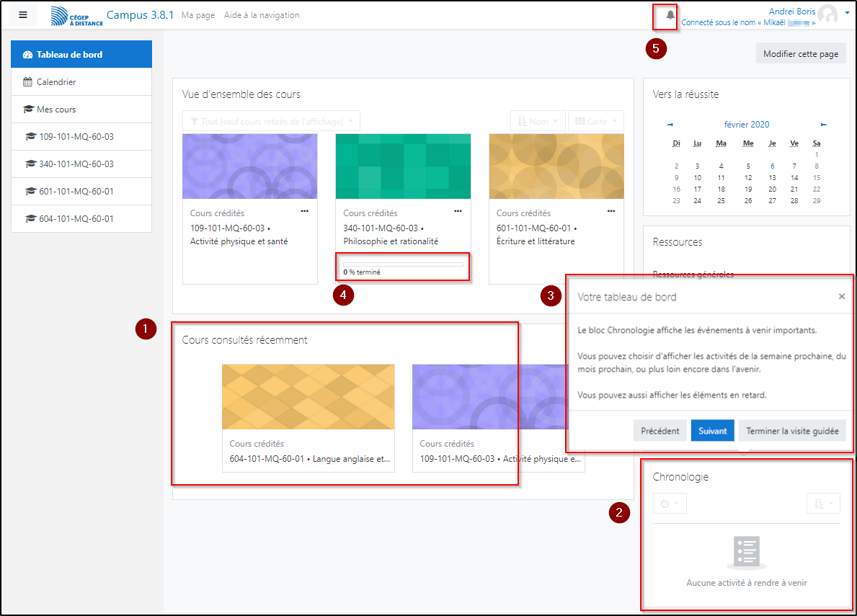Go to next month in calendar
The height and width of the screenshot is (616, 857).
824,125
